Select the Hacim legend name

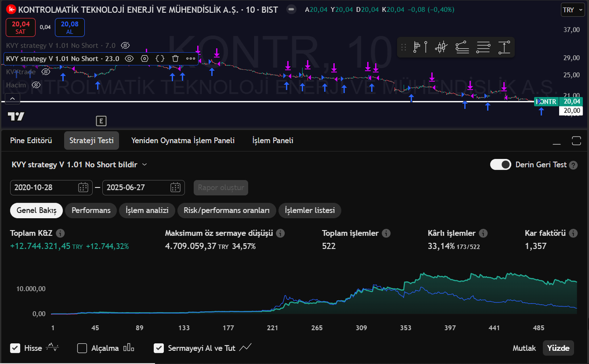click(16, 85)
